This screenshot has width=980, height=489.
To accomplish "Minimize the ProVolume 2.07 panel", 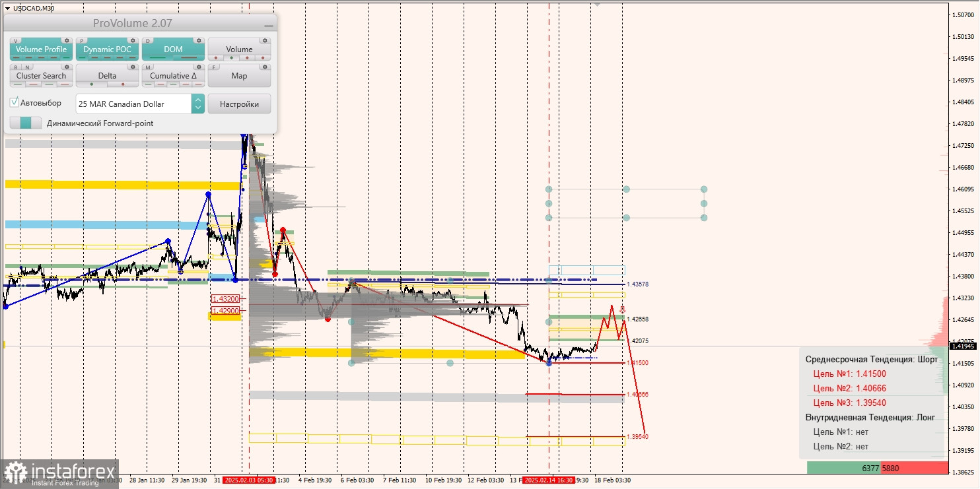I will pos(268,24).
